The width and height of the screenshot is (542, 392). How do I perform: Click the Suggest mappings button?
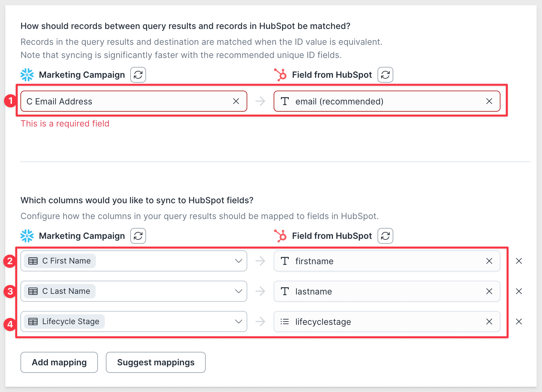pos(156,362)
